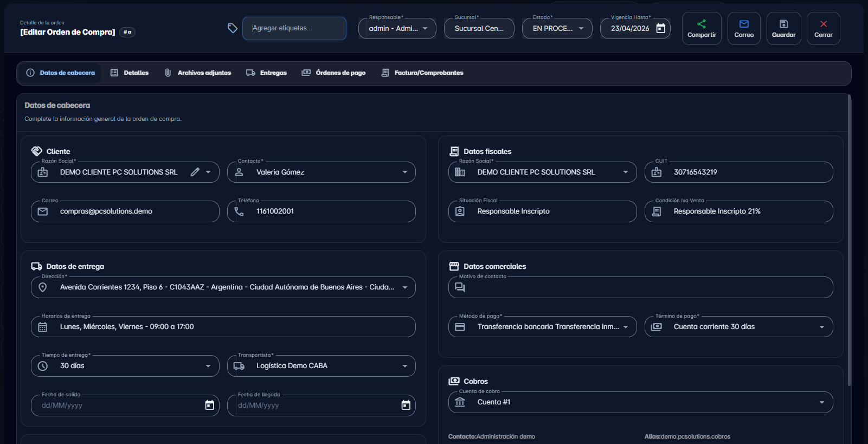
Task: Open the Cuenta de cobro dropdown
Action: 822,402
